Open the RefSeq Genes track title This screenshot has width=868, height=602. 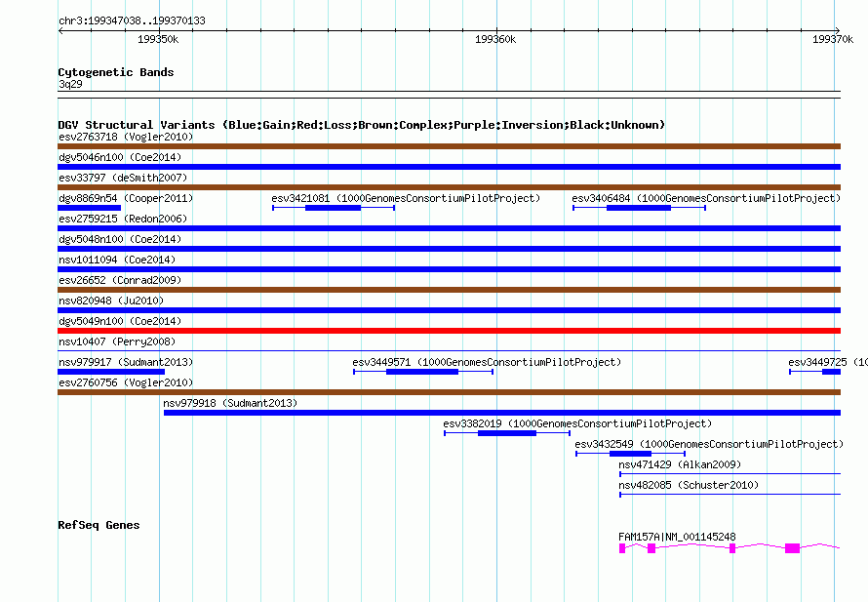(99, 525)
